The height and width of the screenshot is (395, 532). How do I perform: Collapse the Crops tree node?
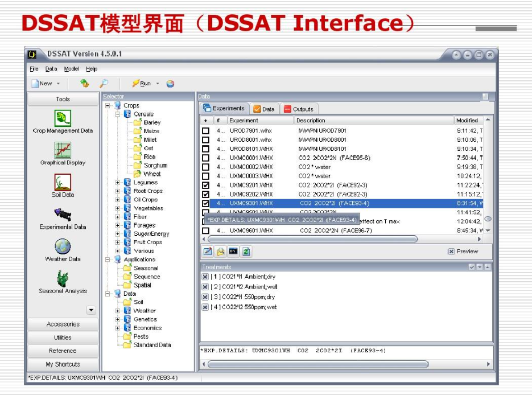[108, 105]
